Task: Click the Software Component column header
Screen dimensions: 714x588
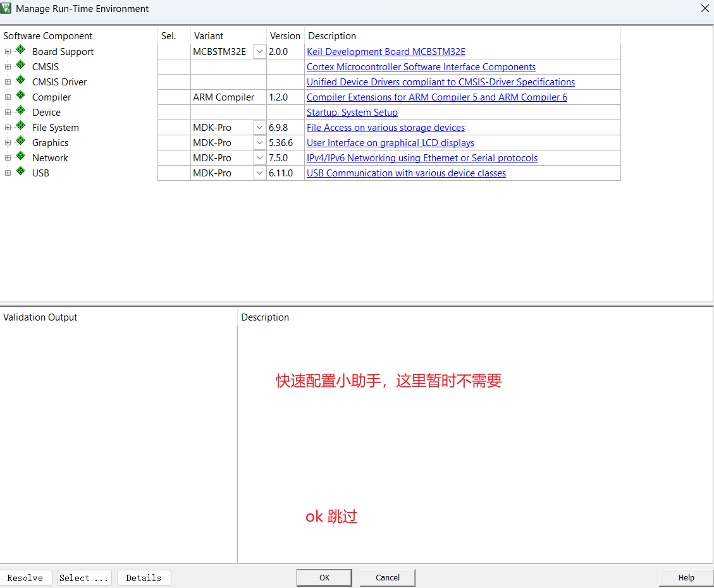Action: 48,36
